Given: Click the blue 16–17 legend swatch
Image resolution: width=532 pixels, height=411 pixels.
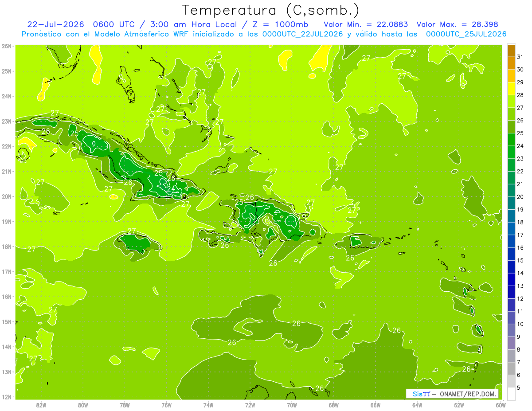Looking at the screenshot, I should tap(511, 241).
